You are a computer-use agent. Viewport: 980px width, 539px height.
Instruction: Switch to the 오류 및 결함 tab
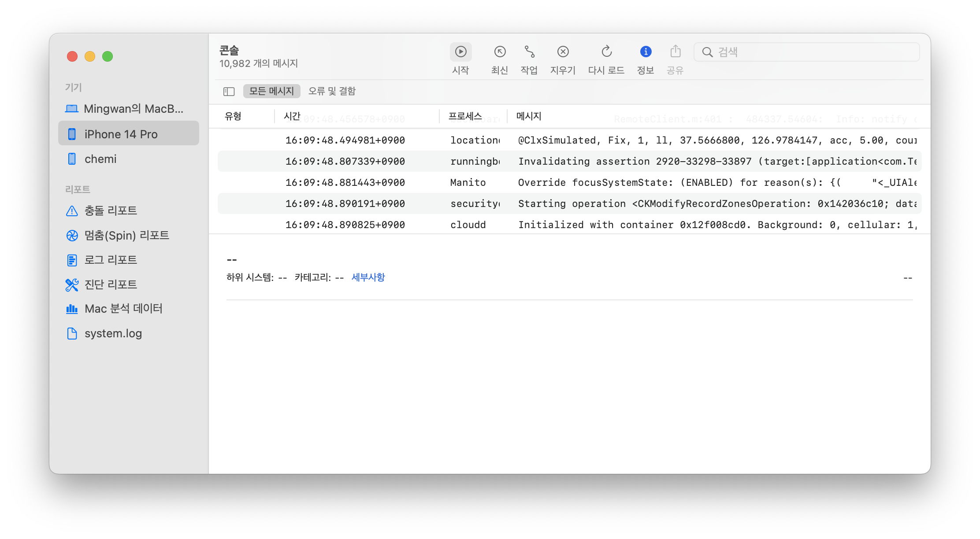click(332, 91)
